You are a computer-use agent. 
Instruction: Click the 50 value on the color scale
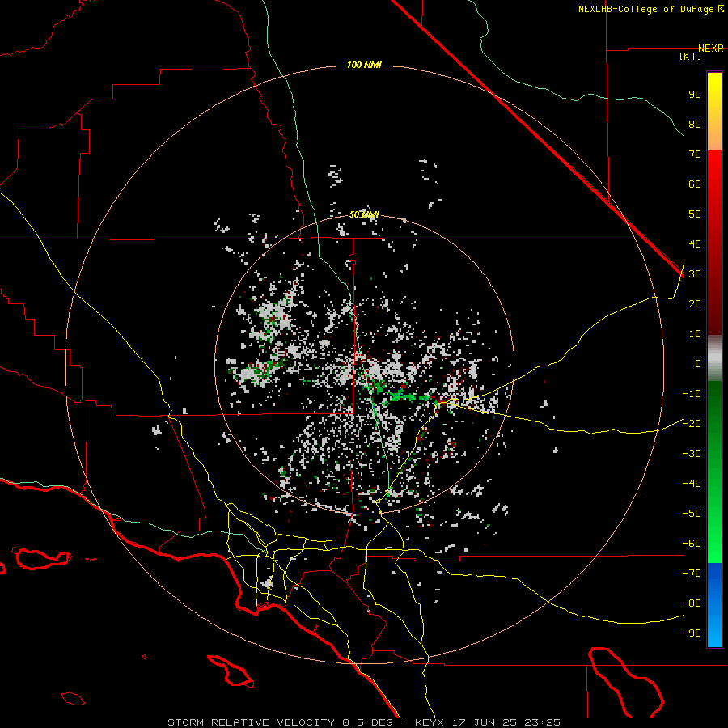[695, 214]
